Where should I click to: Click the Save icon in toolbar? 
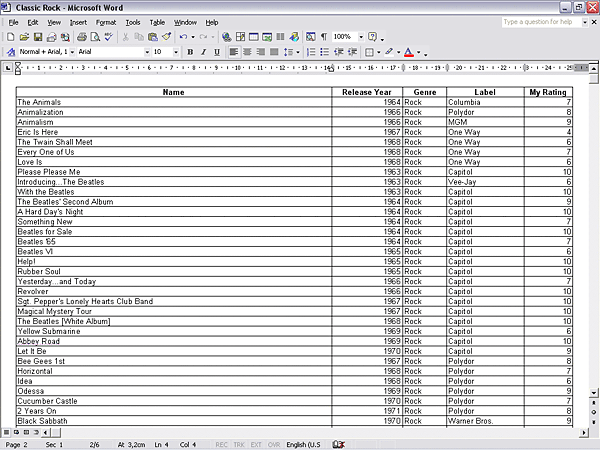tap(37, 37)
